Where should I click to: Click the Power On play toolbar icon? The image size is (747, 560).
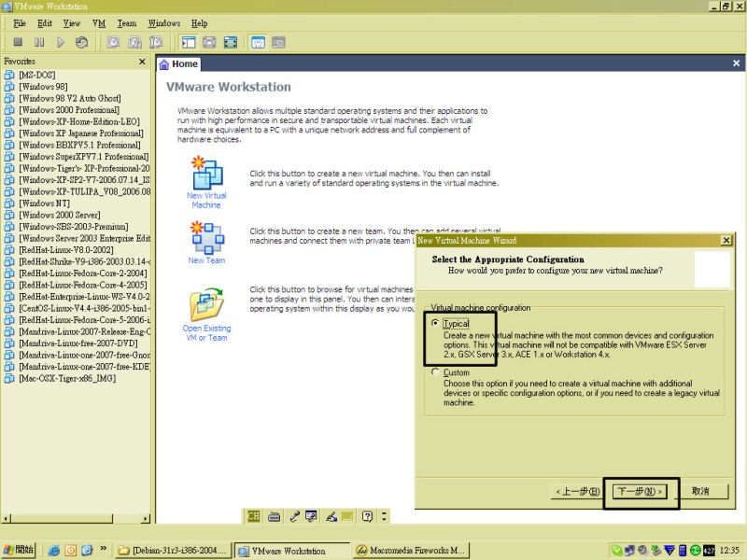61,42
